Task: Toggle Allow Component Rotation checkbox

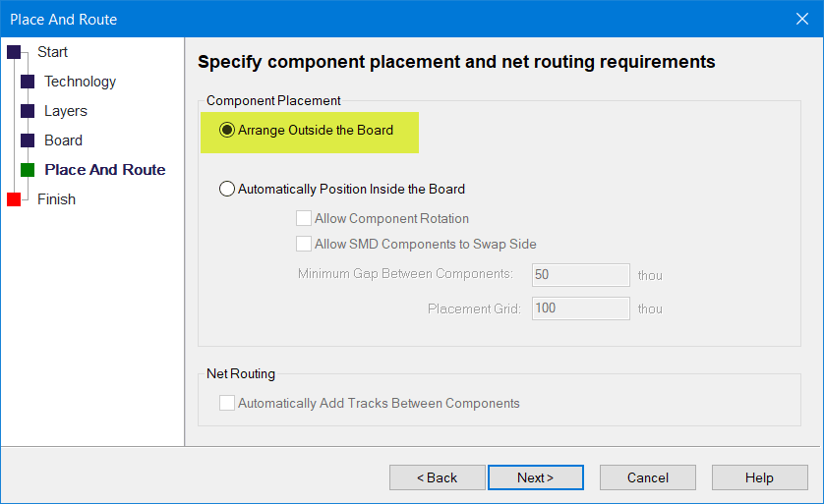Action: click(303, 218)
